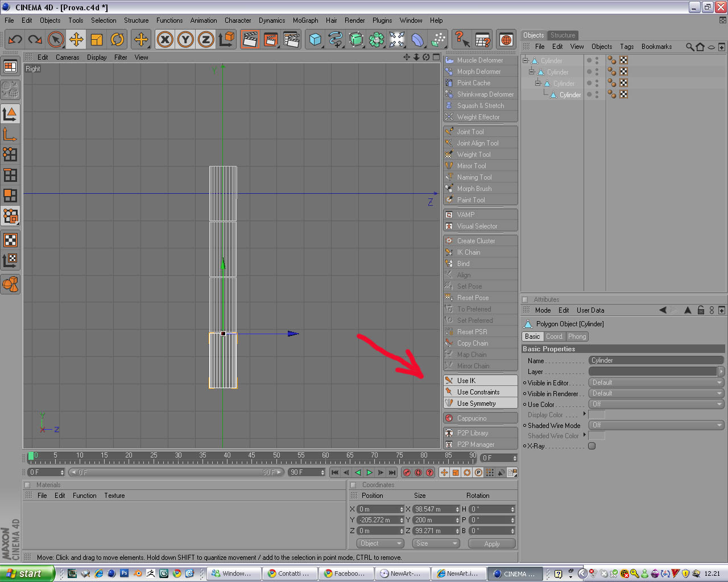Toggle Use Symmetry option
Screen dimensions: 728x582
pyautogui.click(x=481, y=404)
